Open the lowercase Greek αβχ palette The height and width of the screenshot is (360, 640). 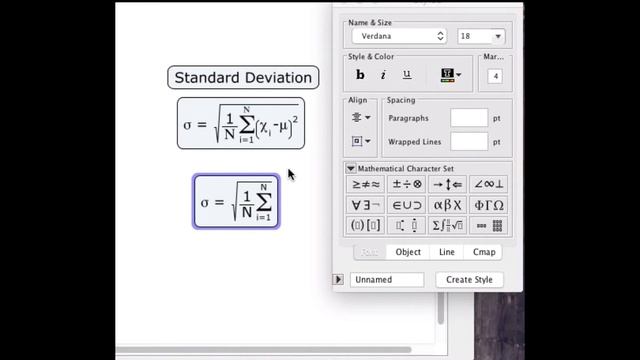pos(447,205)
